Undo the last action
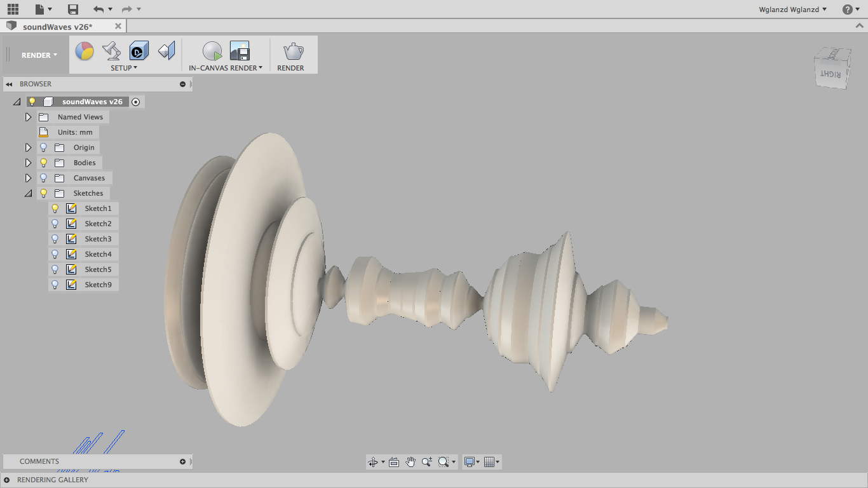Image resolution: width=868 pixels, height=488 pixels. 98,9
